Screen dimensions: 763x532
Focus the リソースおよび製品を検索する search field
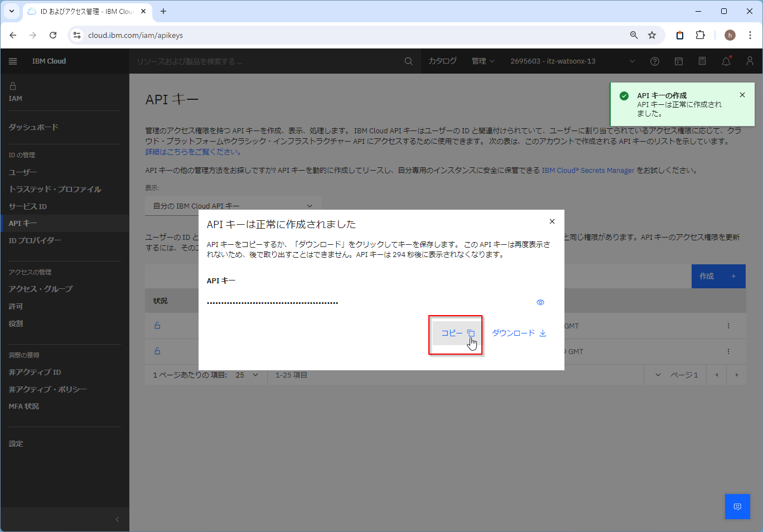pos(268,61)
